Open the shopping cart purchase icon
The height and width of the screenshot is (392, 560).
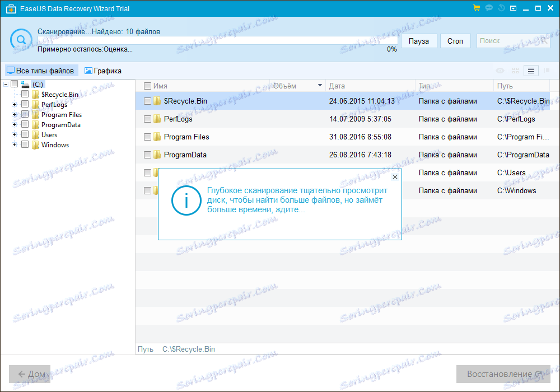click(x=477, y=8)
